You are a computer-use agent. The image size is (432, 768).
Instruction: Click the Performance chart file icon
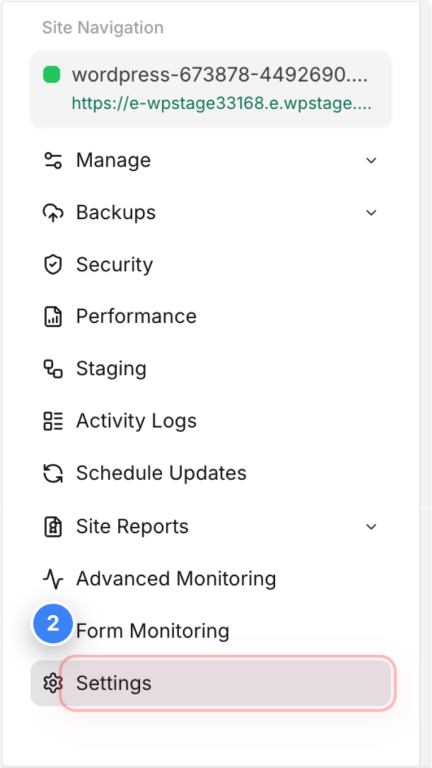click(x=53, y=316)
